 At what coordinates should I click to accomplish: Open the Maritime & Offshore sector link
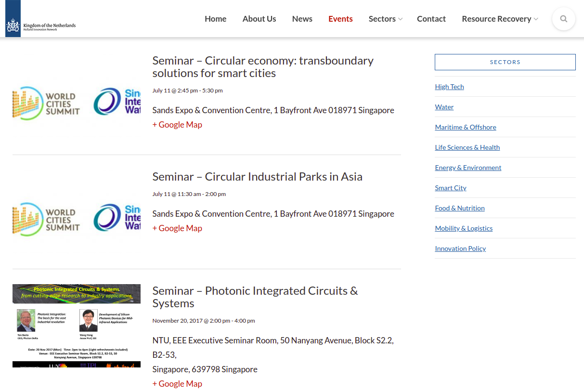tap(466, 127)
